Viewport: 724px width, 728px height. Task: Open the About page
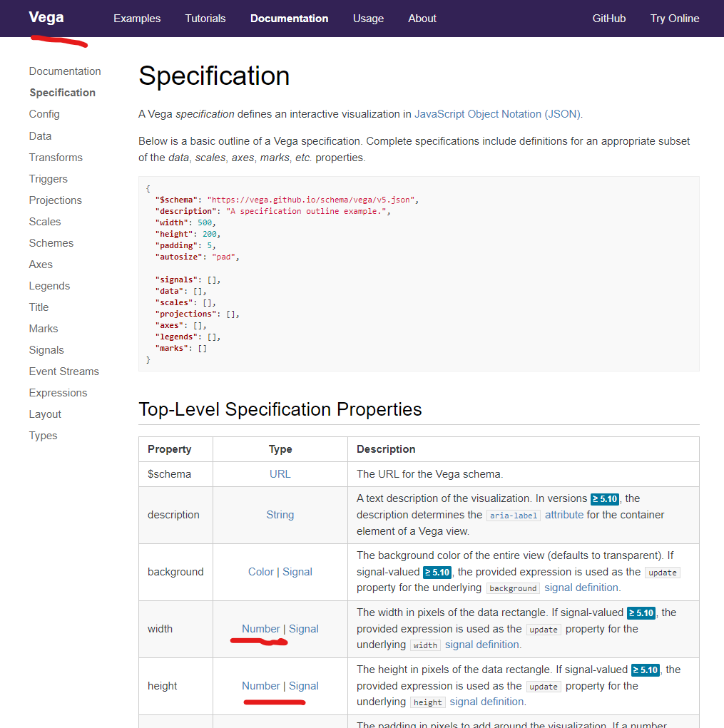click(x=422, y=19)
